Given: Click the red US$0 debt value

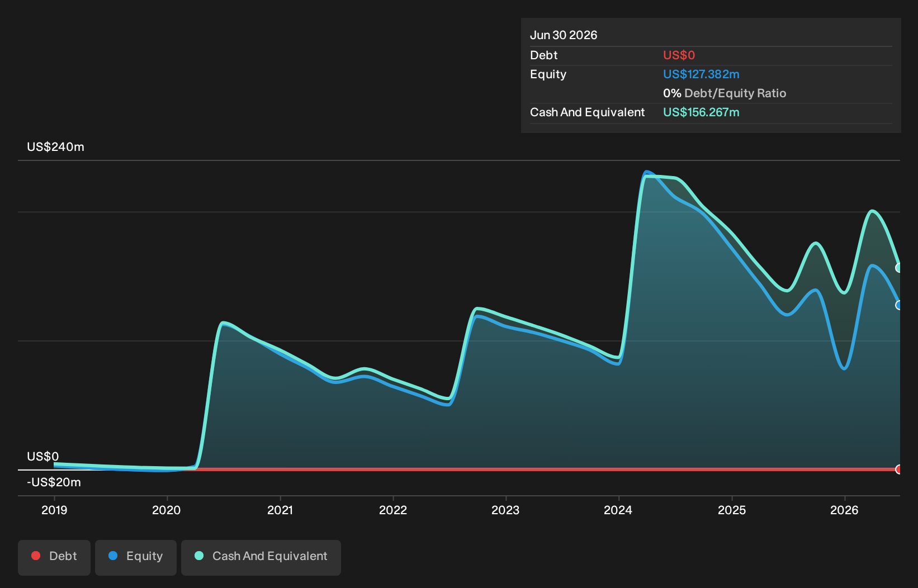Looking at the screenshot, I should coord(679,55).
